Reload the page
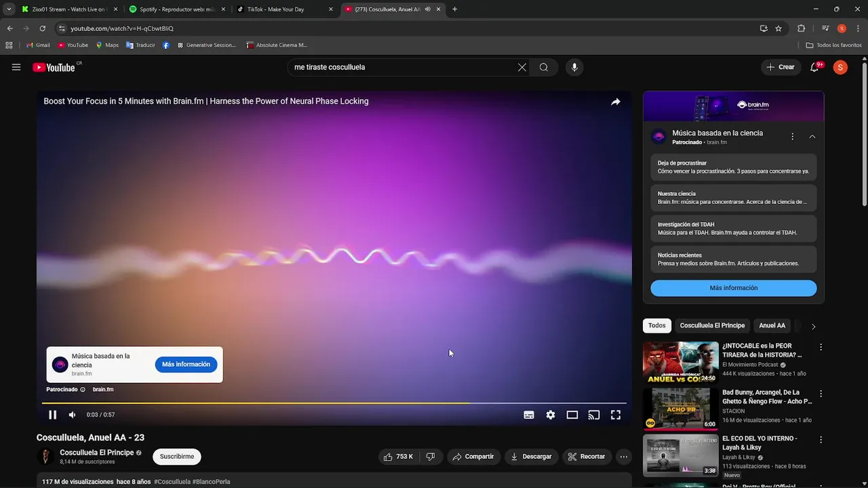This screenshot has height=488, width=868. point(42,28)
